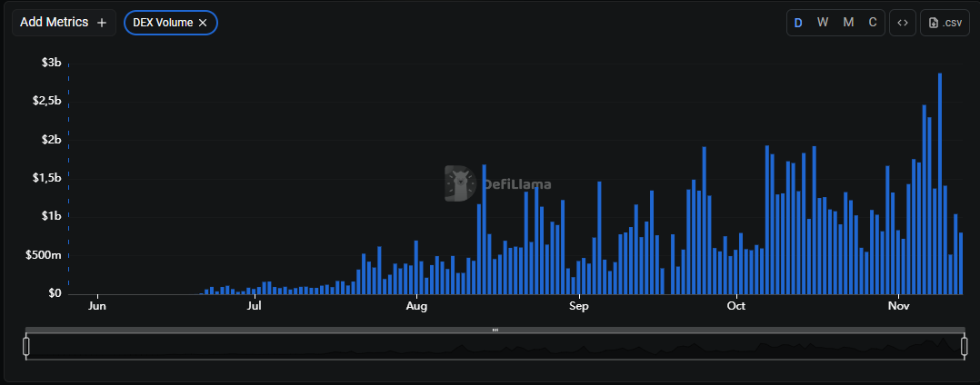Click the plus icon beside Add Metrics
This screenshot has width=980, height=385.
[102, 23]
